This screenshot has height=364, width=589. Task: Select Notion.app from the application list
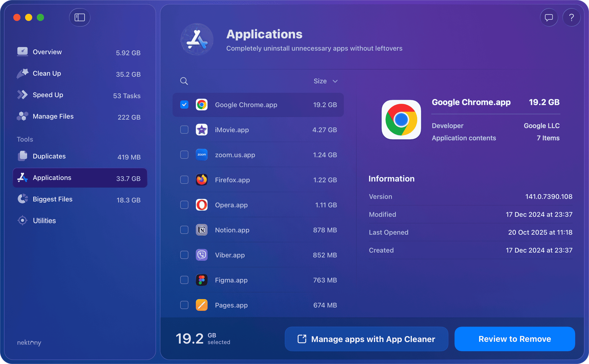point(232,230)
